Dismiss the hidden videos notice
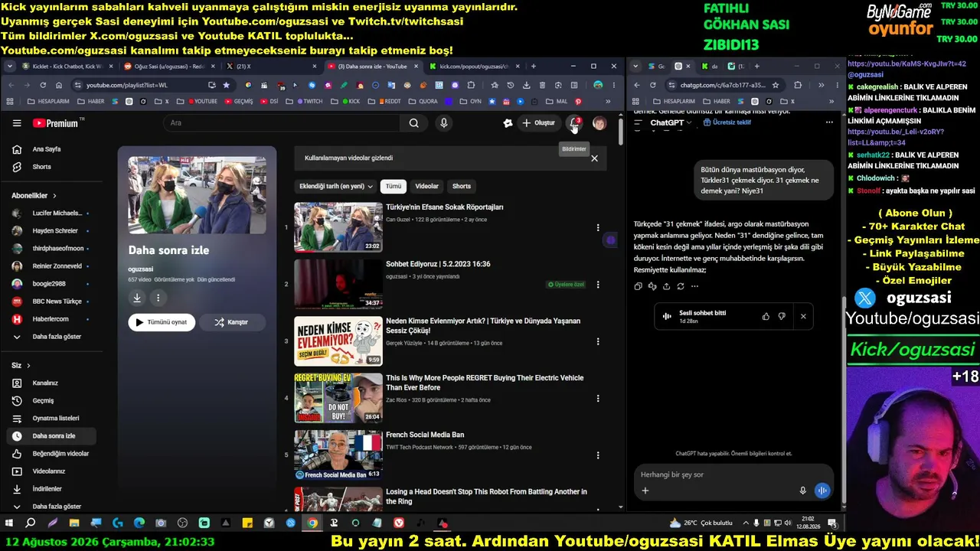 point(594,158)
